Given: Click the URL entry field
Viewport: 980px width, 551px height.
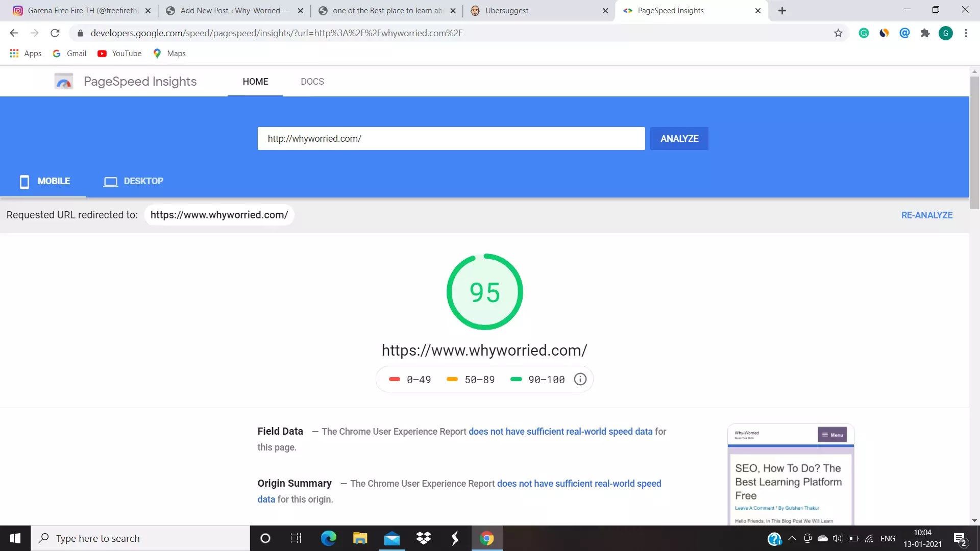Looking at the screenshot, I should [x=451, y=139].
